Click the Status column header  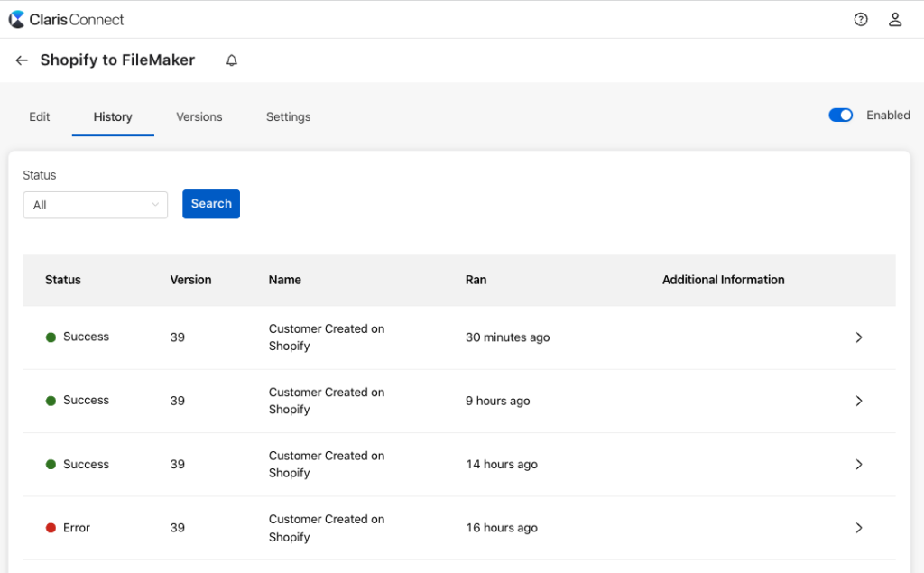(x=63, y=280)
